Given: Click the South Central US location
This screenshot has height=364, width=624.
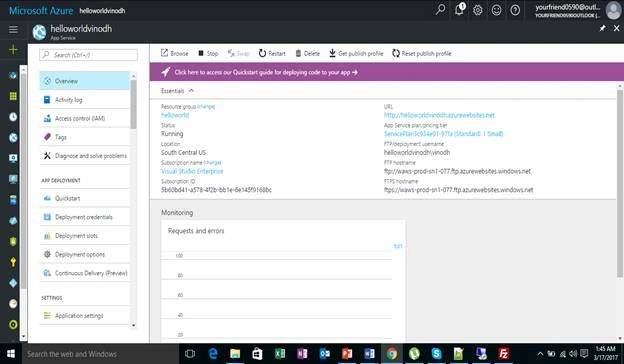Looking at the screenshot, I should click(183, 152).
